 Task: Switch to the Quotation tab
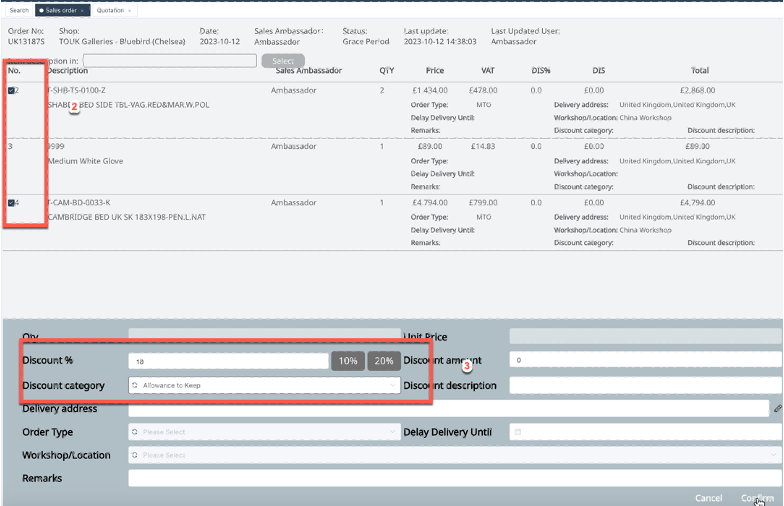[x=110, y=10]
